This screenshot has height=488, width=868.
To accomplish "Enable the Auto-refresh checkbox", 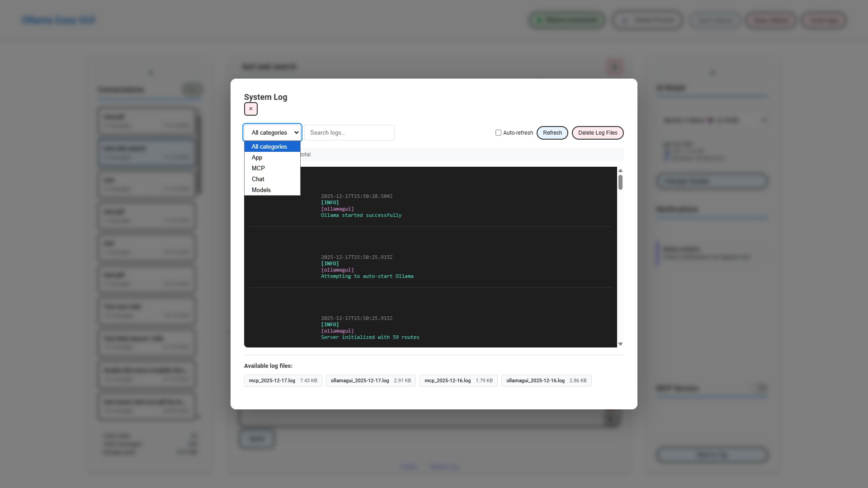I will coord(498,133).
